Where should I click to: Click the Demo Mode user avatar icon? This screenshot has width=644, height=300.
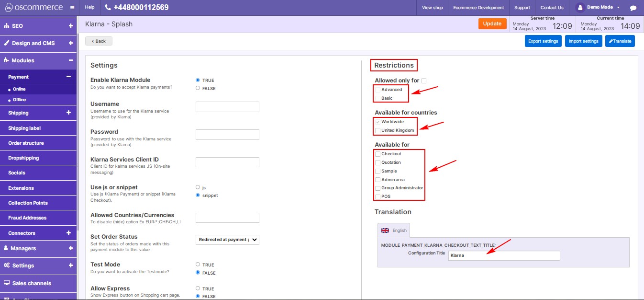pos(580,8)
